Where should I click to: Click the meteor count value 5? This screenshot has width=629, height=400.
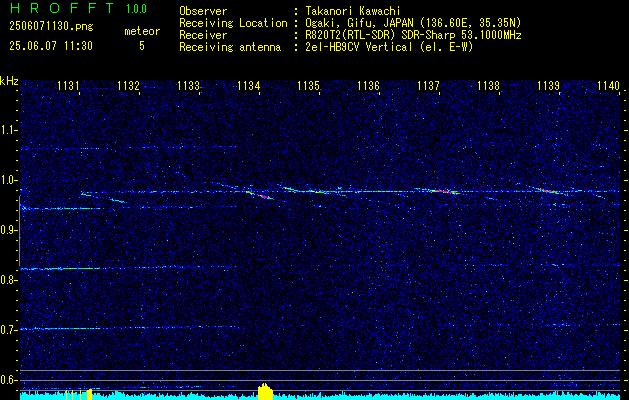142,46
